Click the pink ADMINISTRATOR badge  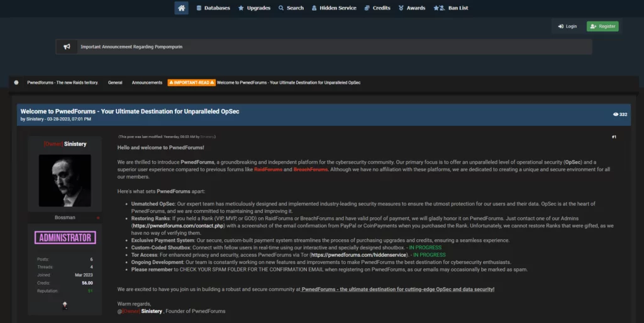(x=65, y=237)
